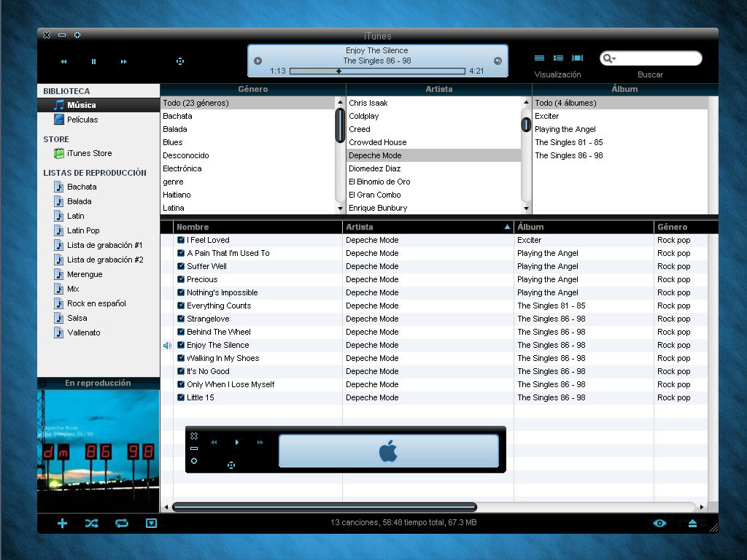Pause playback in the main iTunes toolbar
The width and height of the screenshot is (747, 560).
(93, 61)
